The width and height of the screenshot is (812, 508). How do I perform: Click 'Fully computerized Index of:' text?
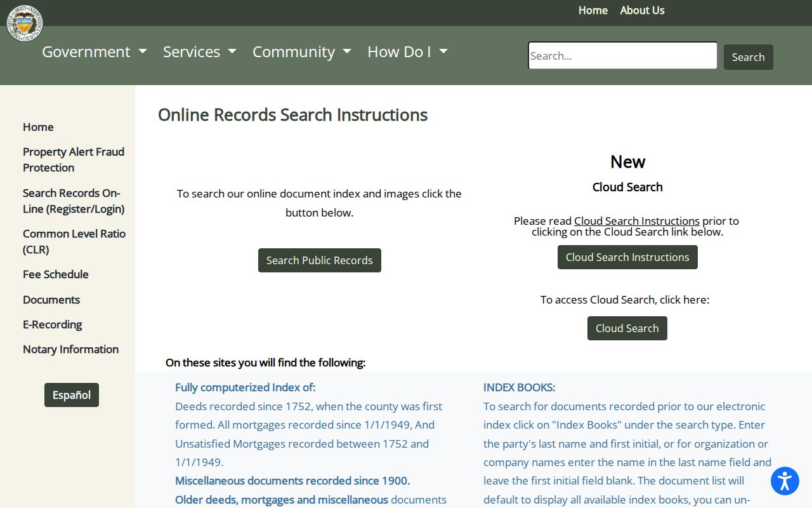click(x=245, y=387)
